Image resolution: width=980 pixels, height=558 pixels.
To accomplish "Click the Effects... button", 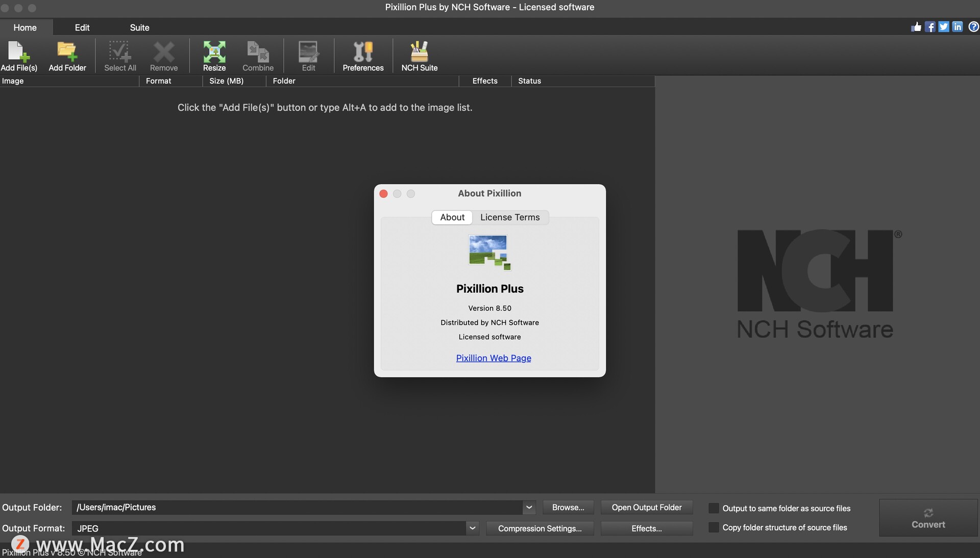I will [x=647, y=528].
